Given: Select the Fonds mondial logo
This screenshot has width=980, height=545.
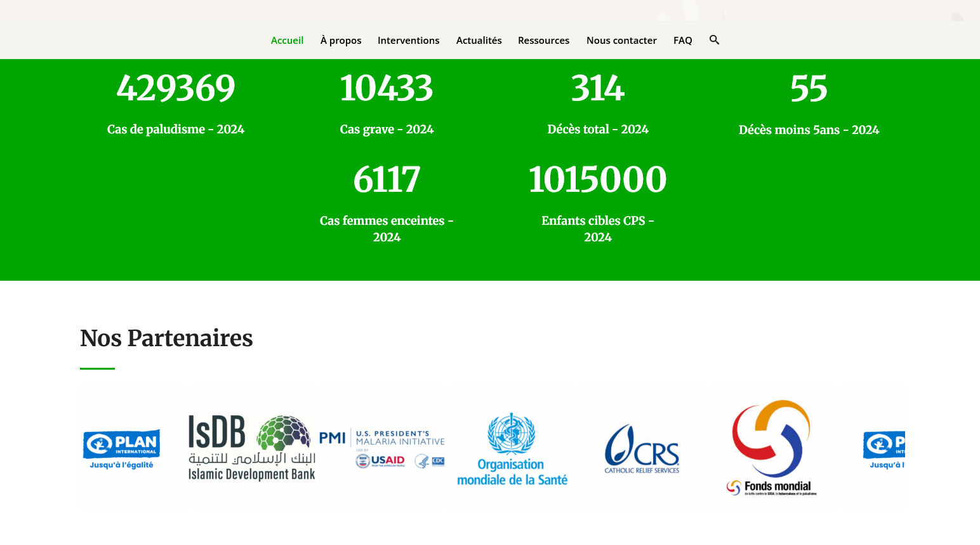Looking at the screenshot, I should pyautogui.click(x=771, y=448).
